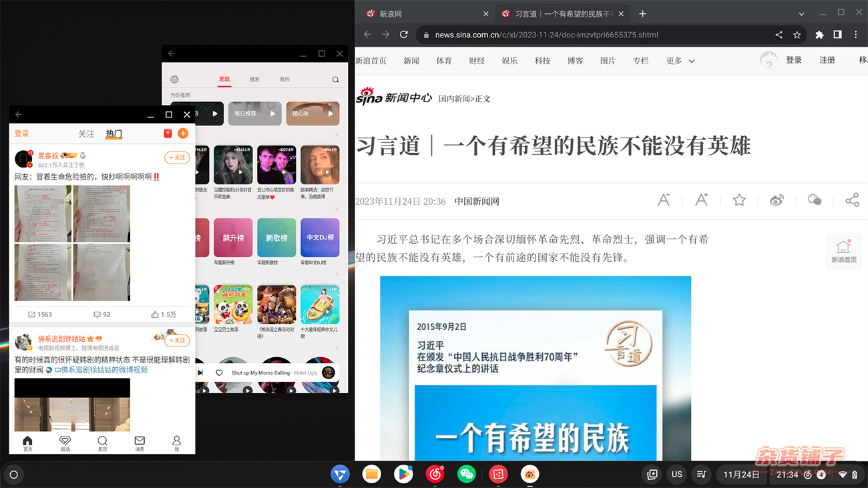Select the 发现 tab at the top of the music app
Image resolution: width=868 pixels, height=488 pixels.
tap(224, 79)
